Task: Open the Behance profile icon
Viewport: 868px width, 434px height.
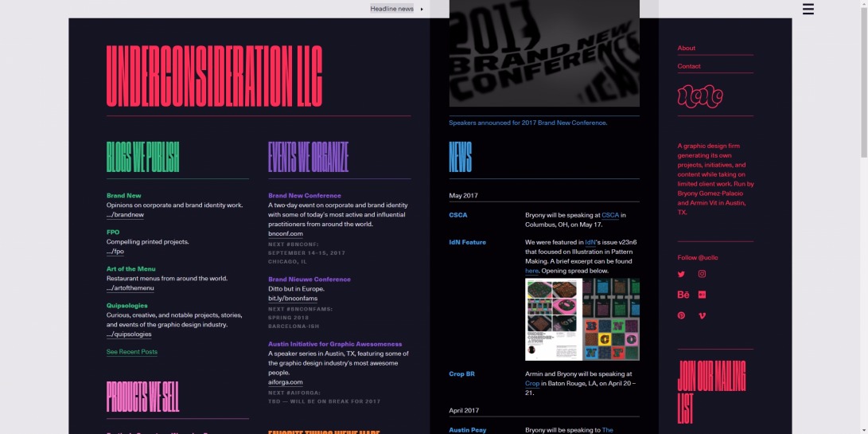Action: tap(683, 295)
